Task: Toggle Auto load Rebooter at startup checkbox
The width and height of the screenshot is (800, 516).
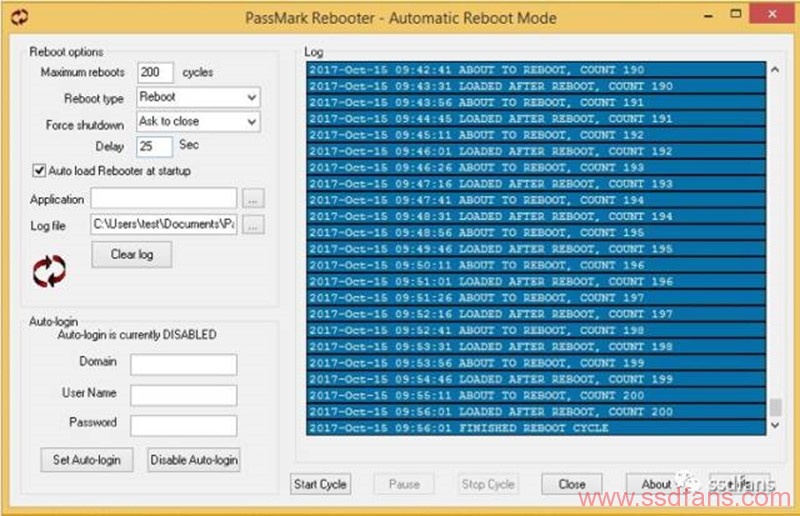Action: 39,170
